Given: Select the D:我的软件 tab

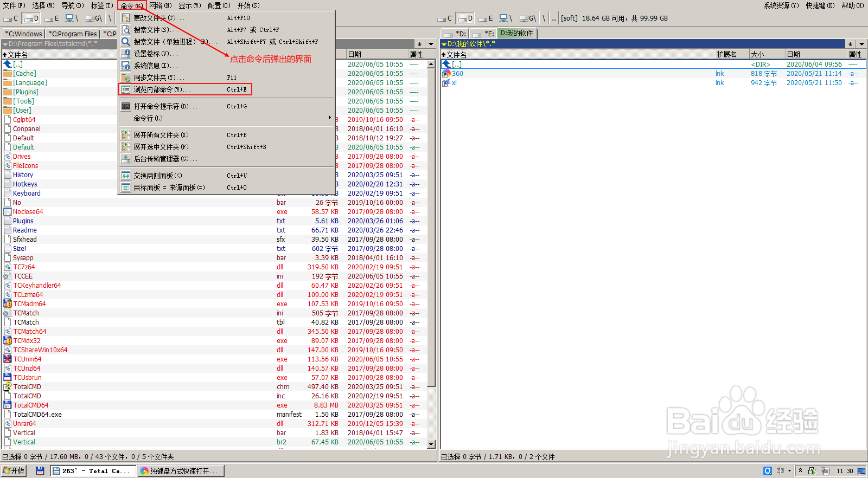Looking at the screenshot, I should point(517,33).
